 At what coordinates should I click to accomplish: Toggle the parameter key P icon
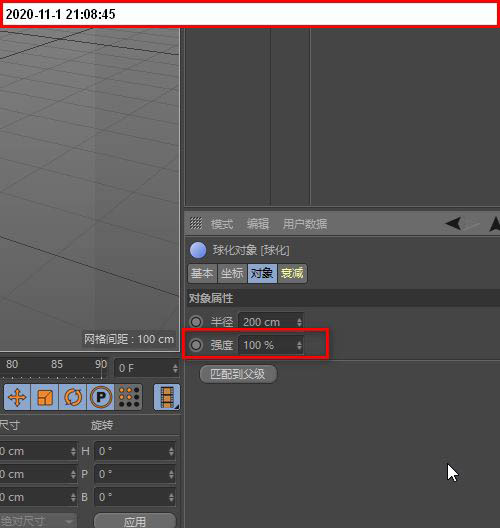[101, 397]
